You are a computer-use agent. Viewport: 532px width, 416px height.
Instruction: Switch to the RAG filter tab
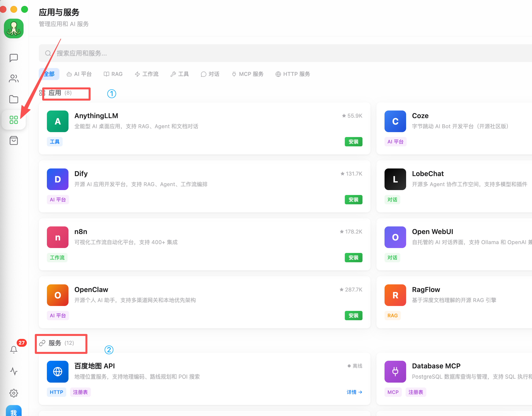point(113,74)
